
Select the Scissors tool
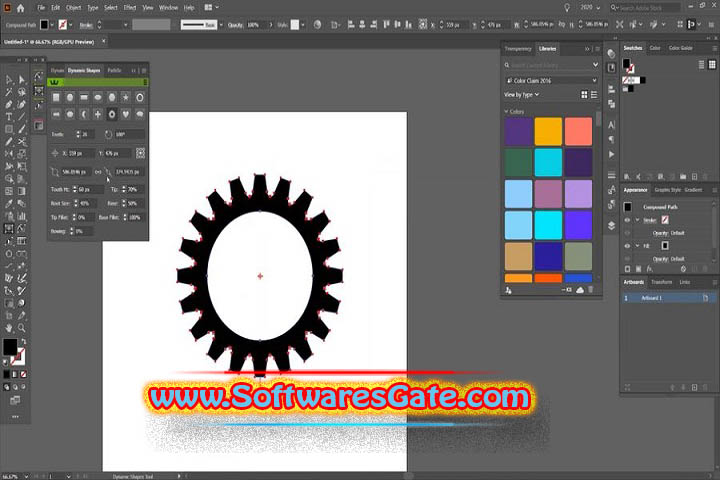point(21,142)
